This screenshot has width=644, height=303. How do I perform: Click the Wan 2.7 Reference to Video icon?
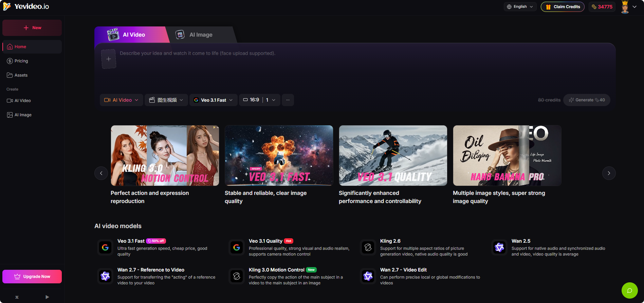click(105, 276)
